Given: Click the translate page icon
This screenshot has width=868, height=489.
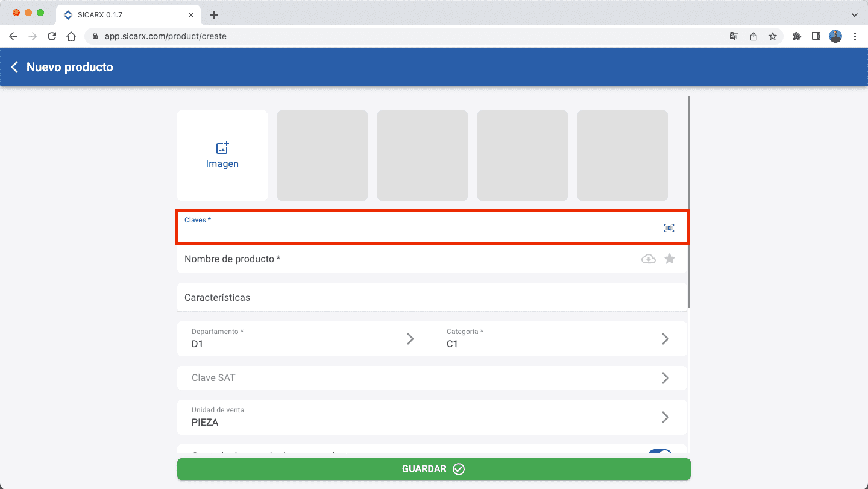Looking at the screenshot, I should 734,36.
